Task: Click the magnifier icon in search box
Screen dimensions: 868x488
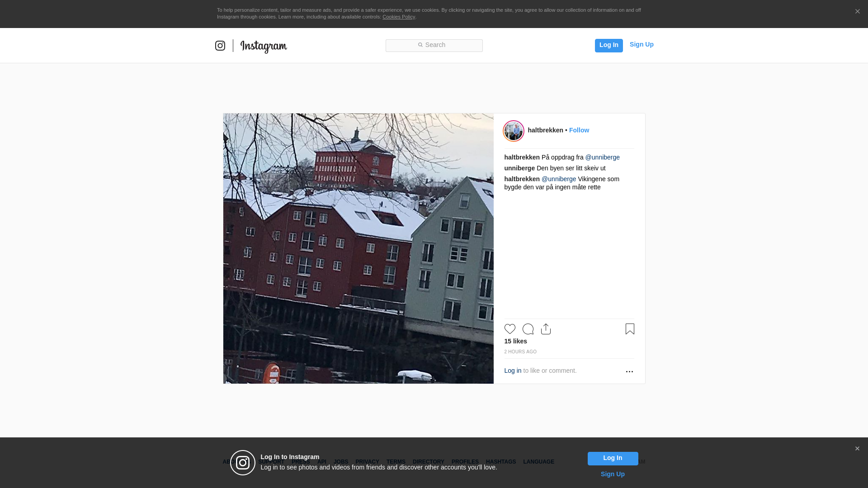Action: [420, 45]
